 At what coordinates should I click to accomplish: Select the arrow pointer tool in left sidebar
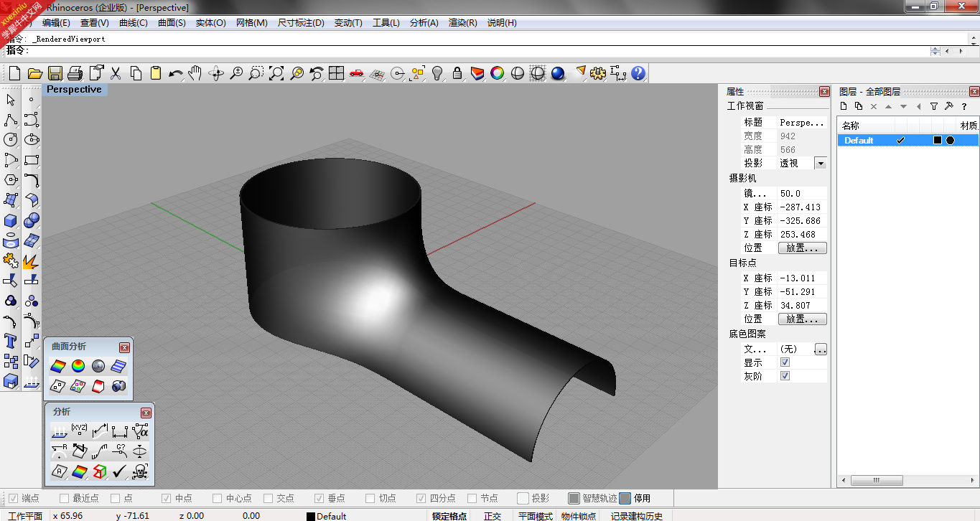tap(11, 100)
